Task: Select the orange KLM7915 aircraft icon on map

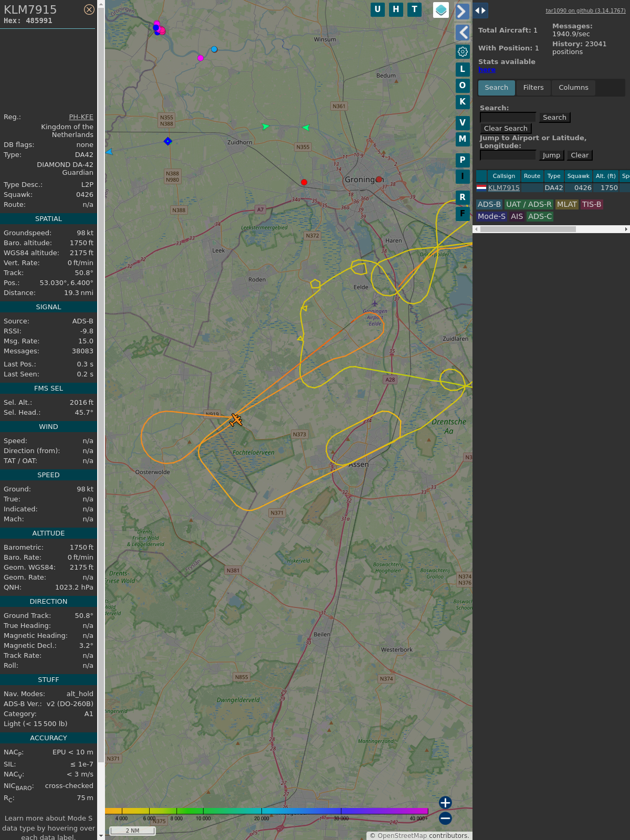Action: tap(236, 420)
